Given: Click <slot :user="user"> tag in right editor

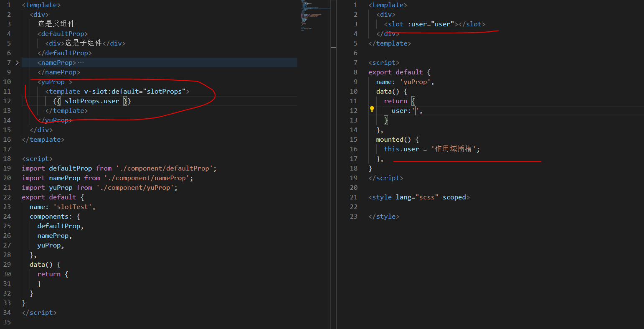Looking at the screenshot, I should pyautogui.click(x=421, y=24).
